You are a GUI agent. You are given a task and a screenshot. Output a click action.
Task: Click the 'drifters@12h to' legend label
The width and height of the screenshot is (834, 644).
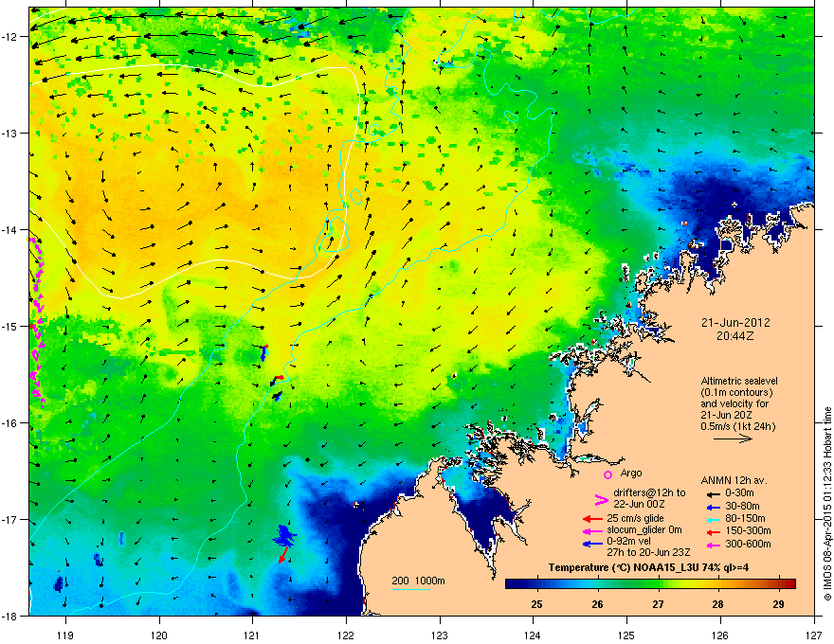coord(649,493)
